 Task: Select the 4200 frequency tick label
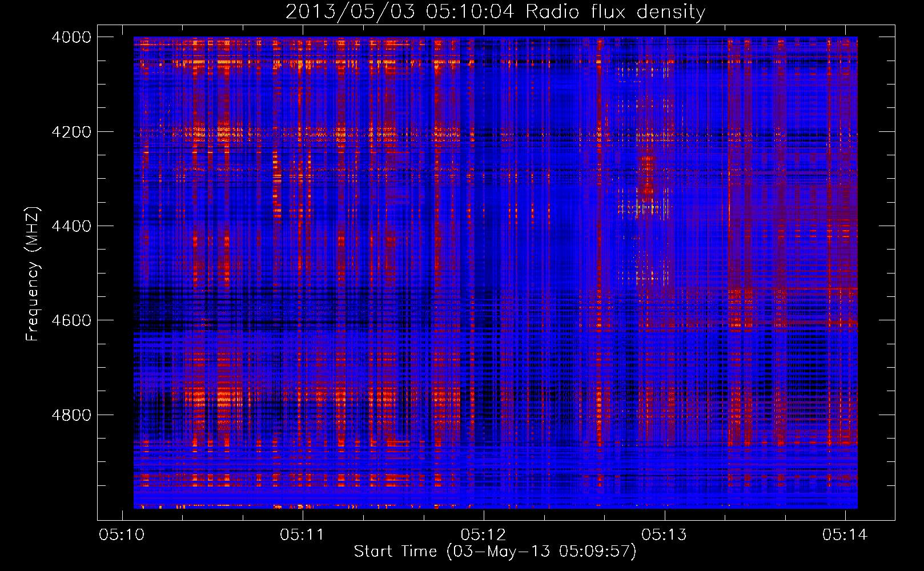(x=71, y=132)
